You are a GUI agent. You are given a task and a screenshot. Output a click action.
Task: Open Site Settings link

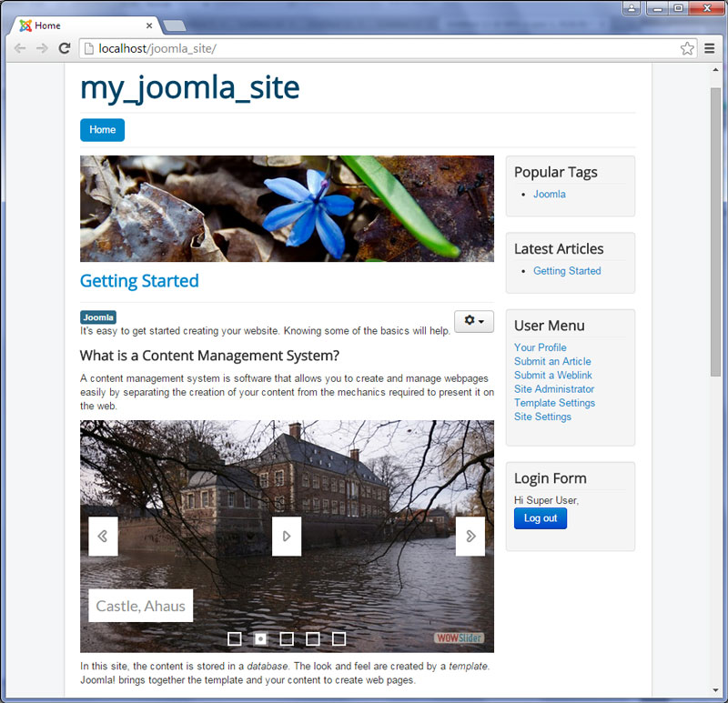542,417
